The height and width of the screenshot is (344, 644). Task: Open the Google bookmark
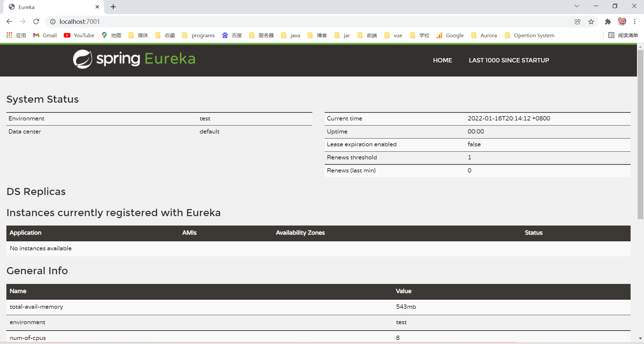(450, 35)
